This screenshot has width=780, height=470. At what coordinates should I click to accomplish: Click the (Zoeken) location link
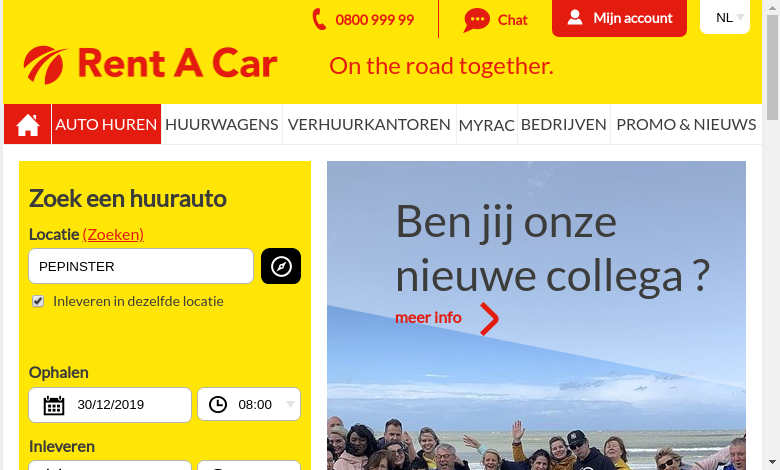[x=113, y=234]
